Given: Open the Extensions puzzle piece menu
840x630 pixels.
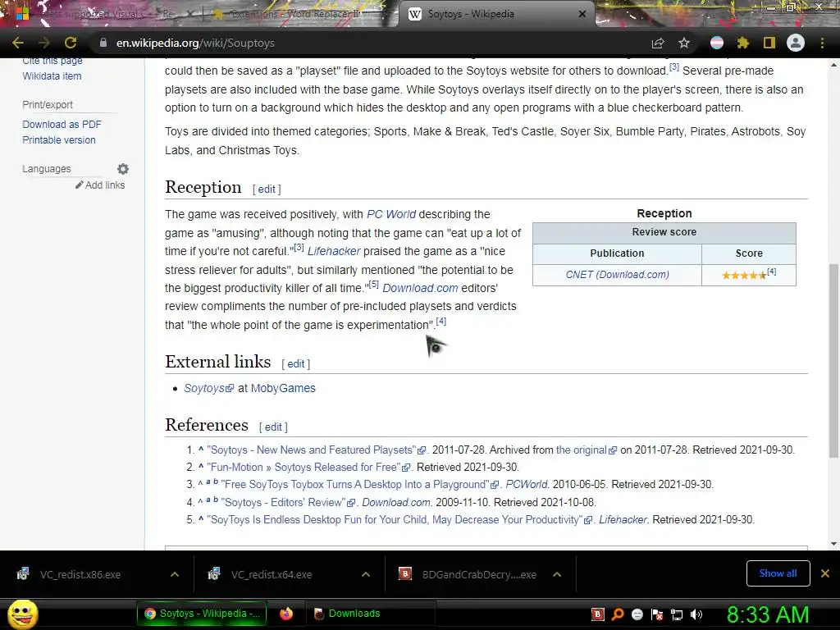Looking at the screenshot, I should [742, 43].
